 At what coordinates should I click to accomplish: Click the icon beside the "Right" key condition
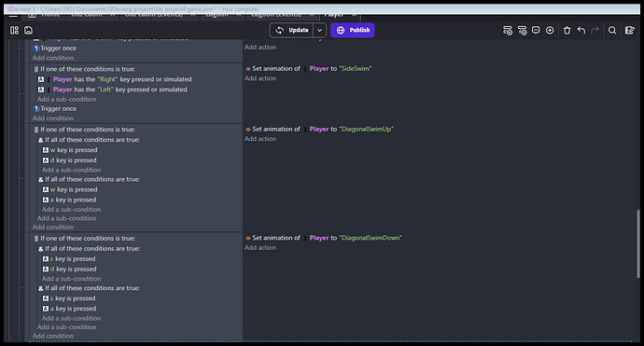click(x=41, y=79)
